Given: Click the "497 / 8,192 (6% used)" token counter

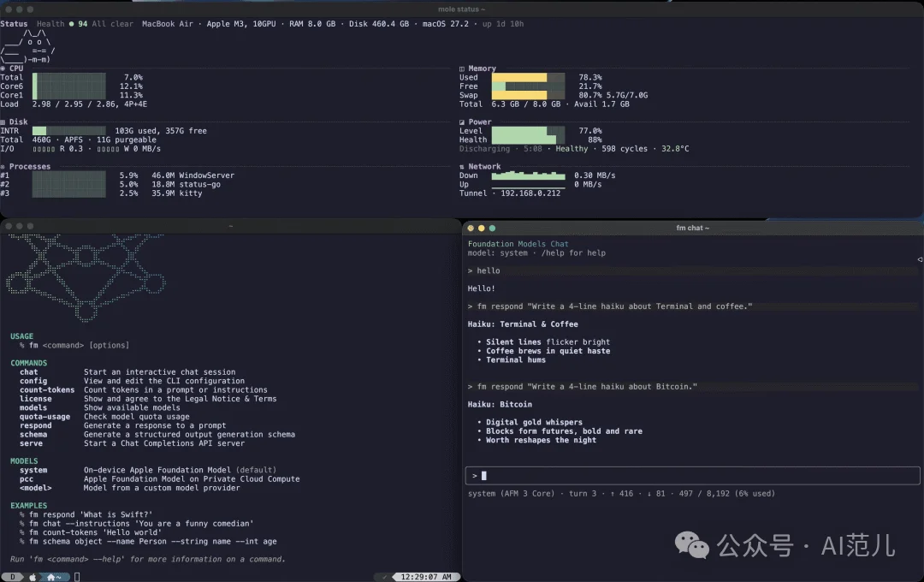Looking at the screenshot, I should click(x=726, y=494).
